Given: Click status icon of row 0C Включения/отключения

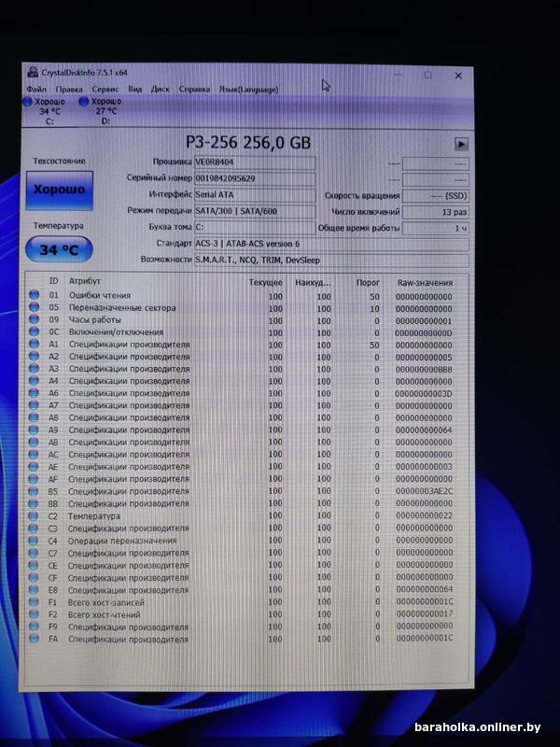Looking at the screenshot, I should point(34,331).
